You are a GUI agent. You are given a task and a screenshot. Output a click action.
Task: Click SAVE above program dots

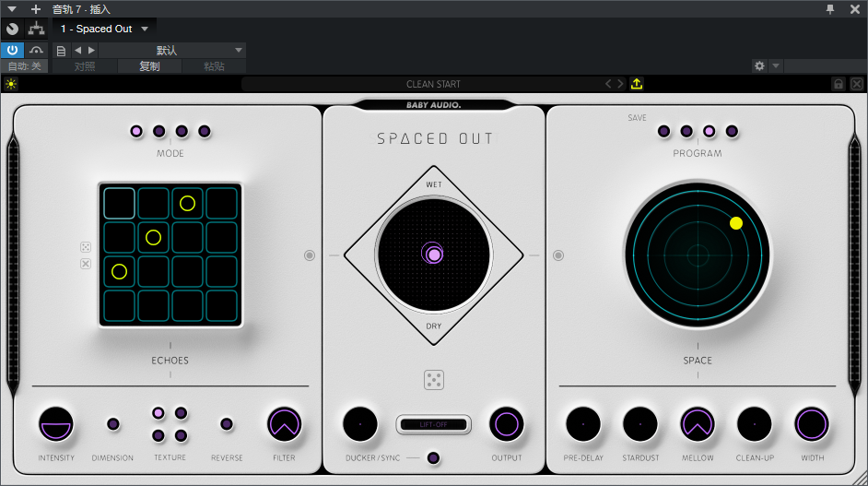(637, 118)
